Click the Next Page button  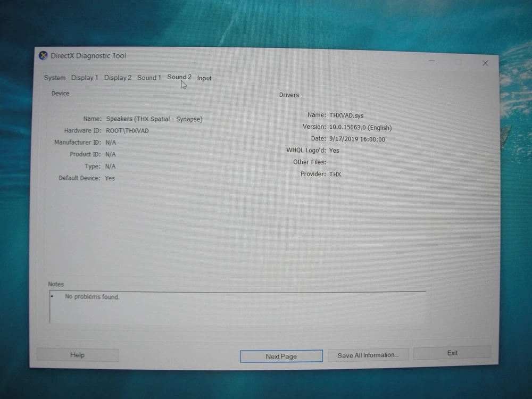pos(281,356)
